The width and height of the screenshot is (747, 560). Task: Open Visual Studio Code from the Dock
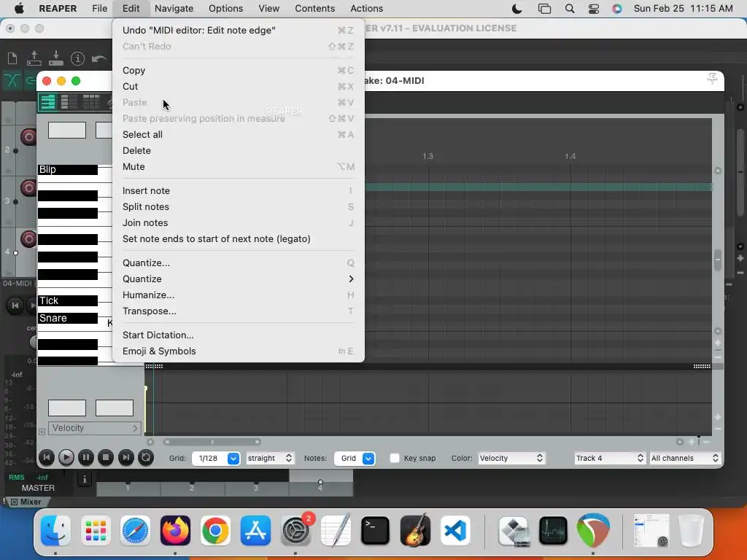pos(455,531)
